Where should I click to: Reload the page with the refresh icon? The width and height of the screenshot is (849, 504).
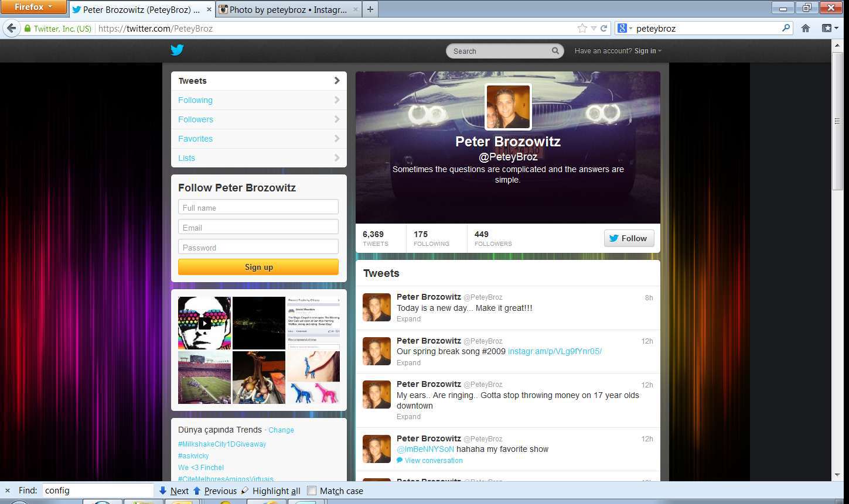tap(603, 28)
